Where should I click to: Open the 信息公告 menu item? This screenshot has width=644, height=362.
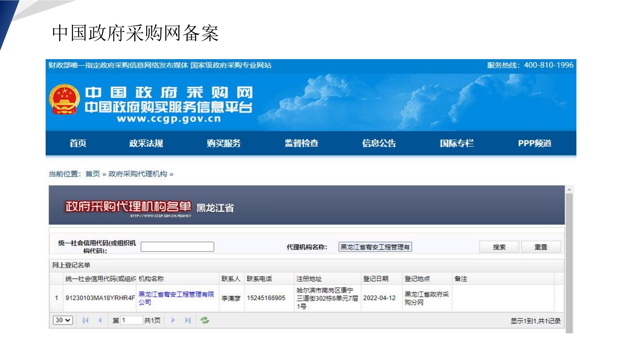379,143
